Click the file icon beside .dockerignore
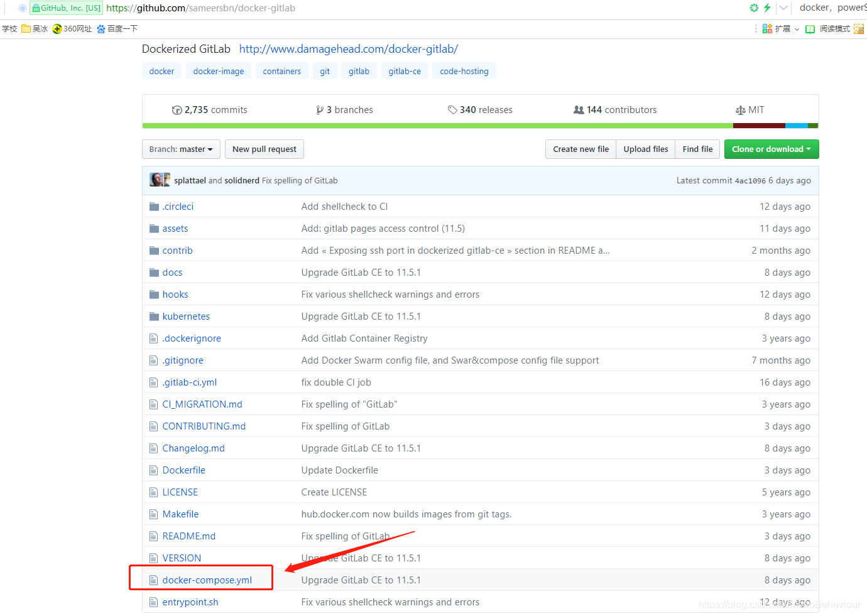The height and width of the screenshot is (616, 867). (x=153, y=338)
